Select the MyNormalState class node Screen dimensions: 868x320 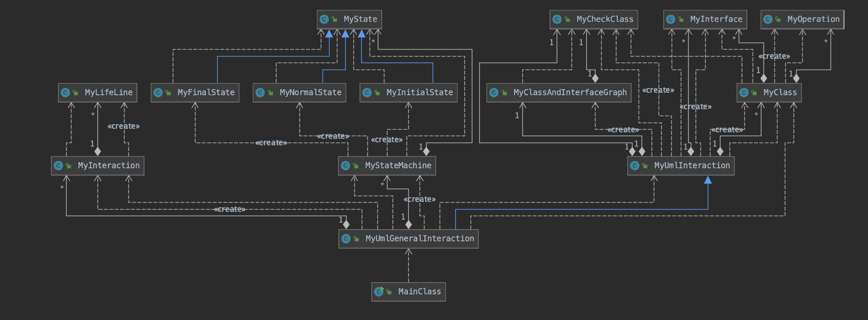(x=299, y=93)
